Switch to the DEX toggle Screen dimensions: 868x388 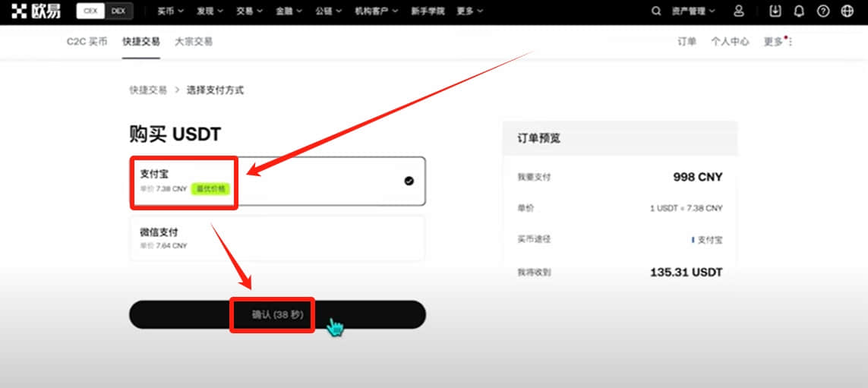[x=119, y=11]
